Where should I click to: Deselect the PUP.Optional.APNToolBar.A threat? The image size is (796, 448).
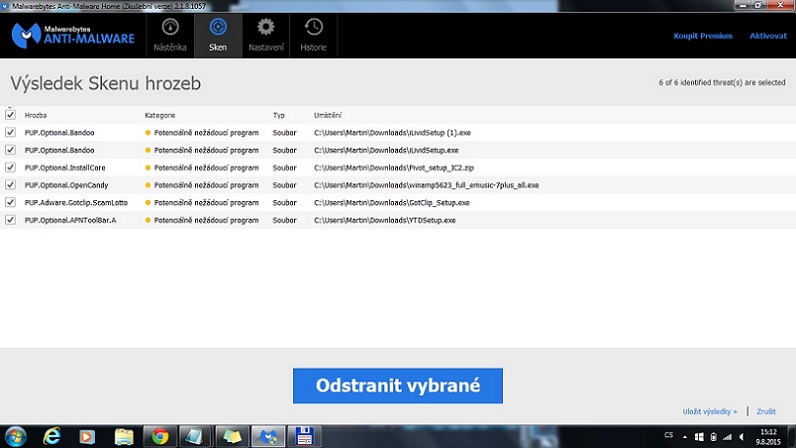click(x=11, y=220)
